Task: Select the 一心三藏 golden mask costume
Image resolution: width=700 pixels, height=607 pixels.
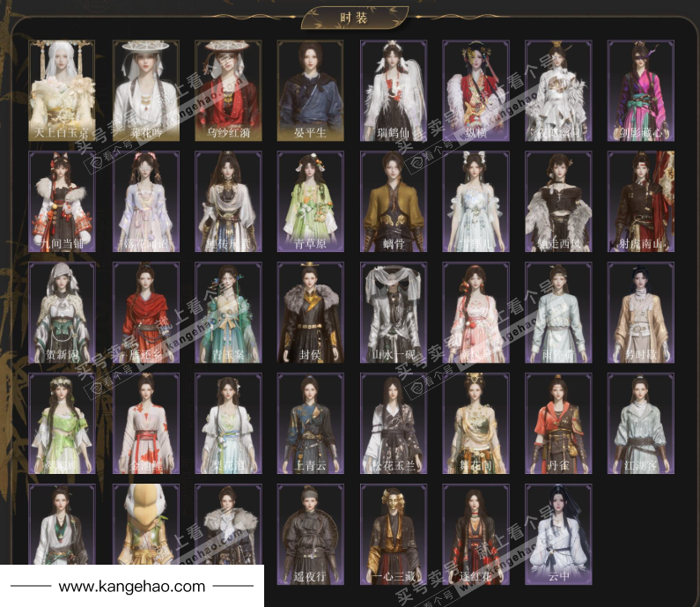Action: 393,534
